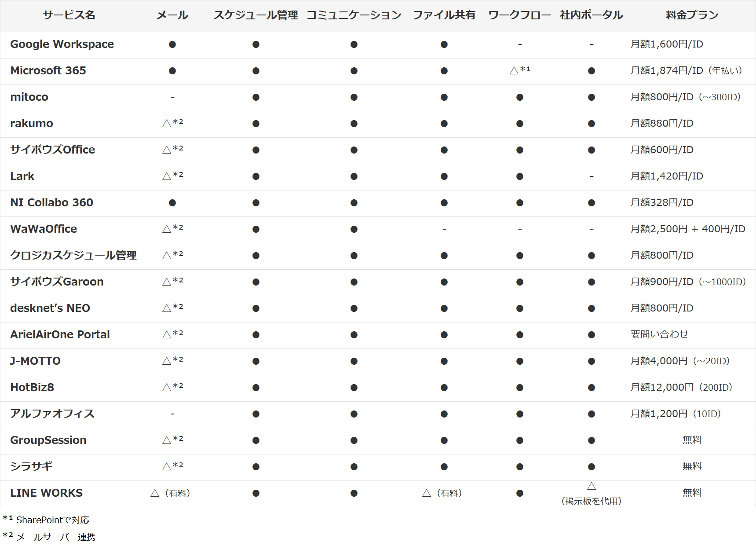Click the rakumo price 月額880円/ID
Image resolution: width=756 pixels, height=546 pixels.
tap(662, 124)
